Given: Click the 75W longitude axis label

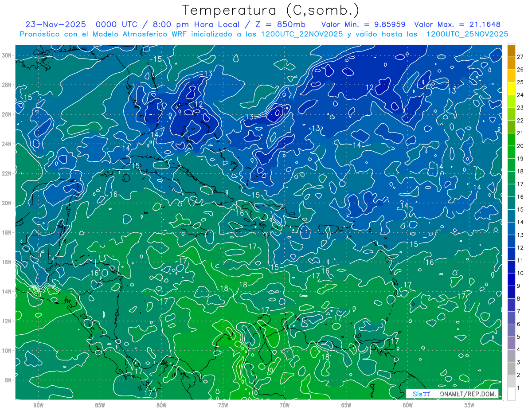Looking at the screenshot, I should [x=223, y=405].
